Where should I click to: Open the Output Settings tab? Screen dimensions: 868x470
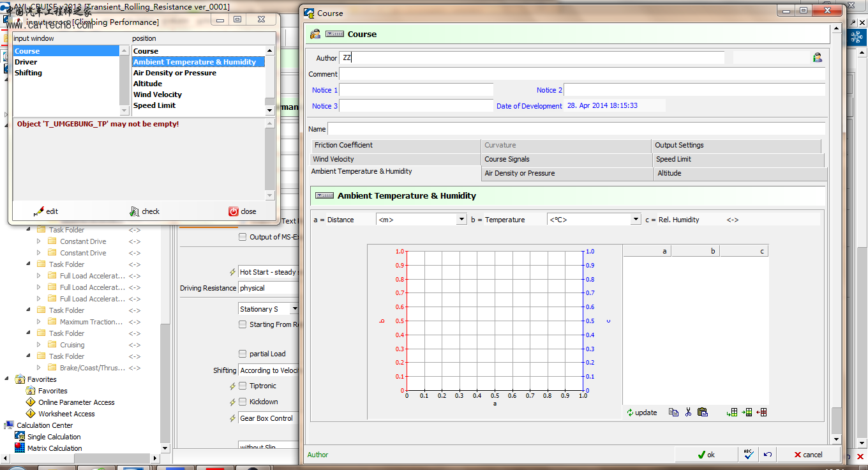(x=737, y=146)
